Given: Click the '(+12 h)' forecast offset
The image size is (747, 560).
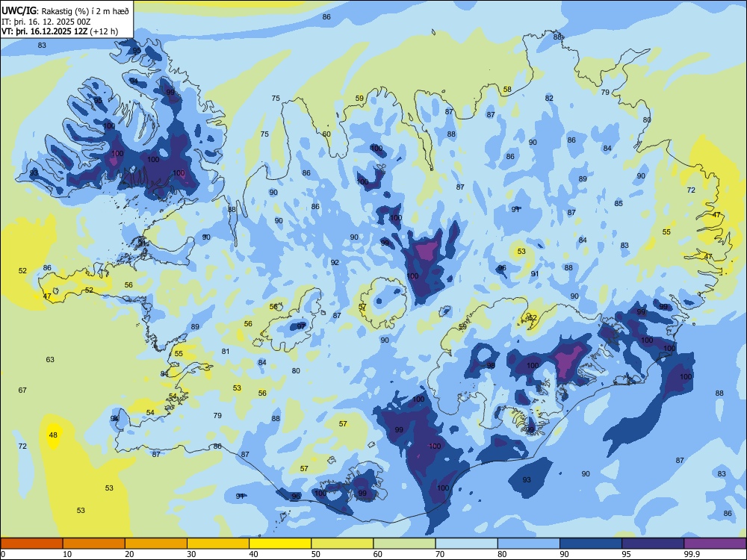Looking at the screenshot, I should (x=104, y=32).
